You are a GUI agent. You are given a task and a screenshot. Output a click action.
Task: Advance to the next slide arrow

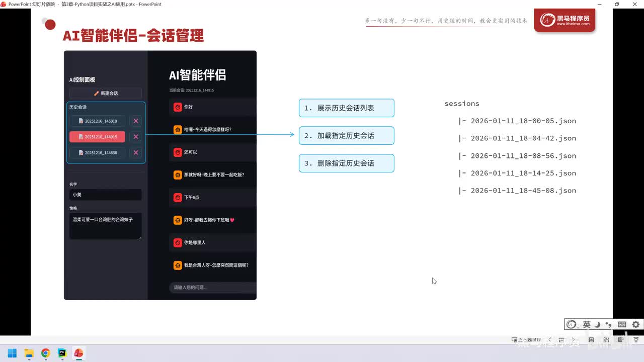click(573, 340)
